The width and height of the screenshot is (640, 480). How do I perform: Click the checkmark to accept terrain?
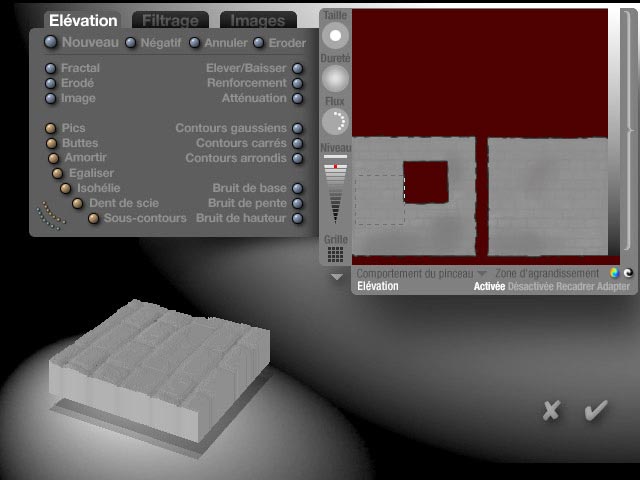click(596, 410)
